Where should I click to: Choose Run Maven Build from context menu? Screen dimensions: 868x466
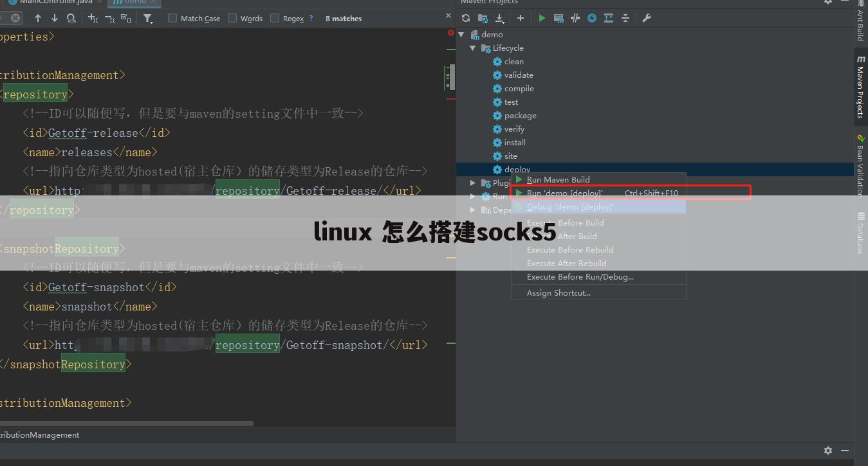(x=598, y=179)
